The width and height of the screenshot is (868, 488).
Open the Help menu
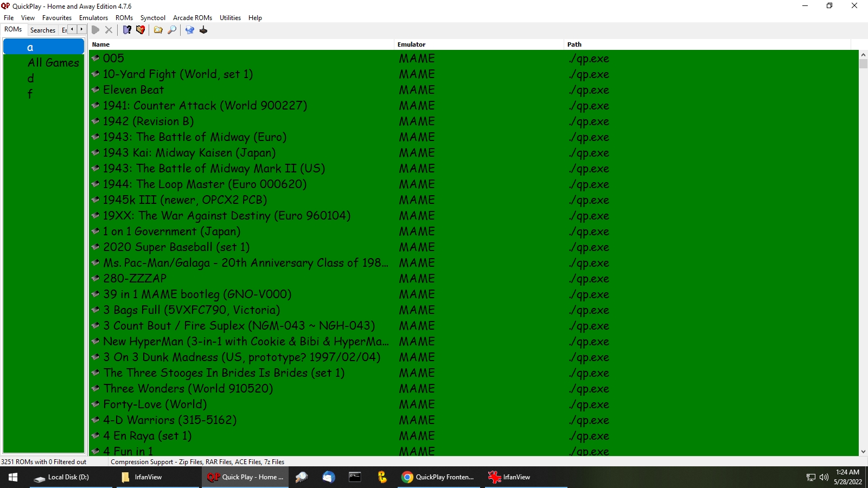255,18
